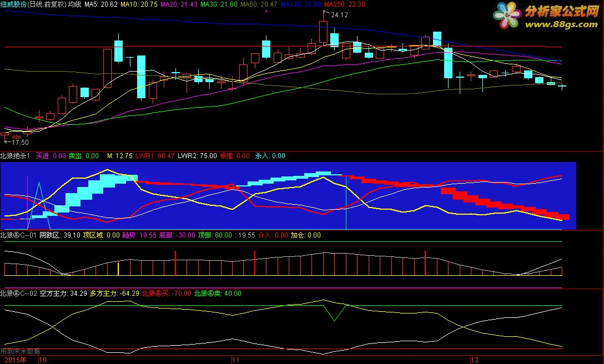Click the month 10 marker on the time axis
604x364 pixels.
pyautogui.click(x=43, y=360)
